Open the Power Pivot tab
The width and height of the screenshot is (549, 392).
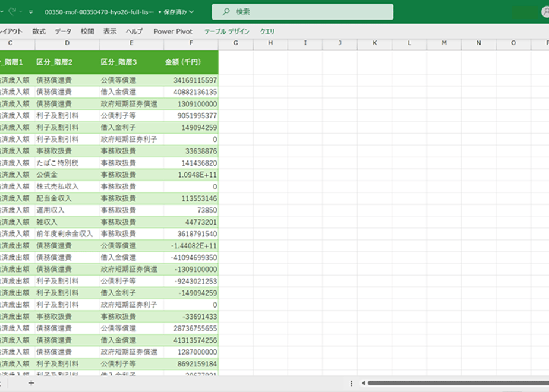click(x=173, y=31)
